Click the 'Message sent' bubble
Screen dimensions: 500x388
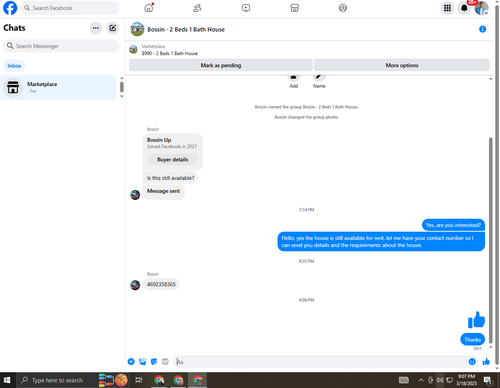(x=164, y=192)
